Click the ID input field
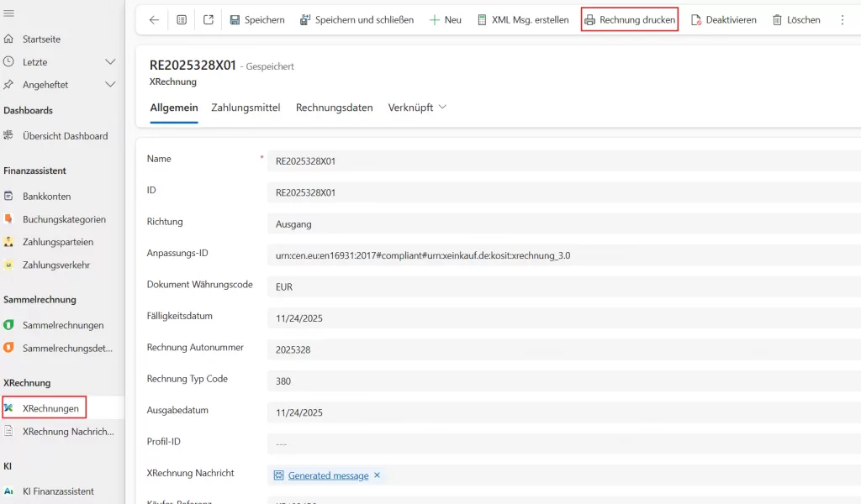The height and width of the screenshot is (504, 861). (564, 192)
